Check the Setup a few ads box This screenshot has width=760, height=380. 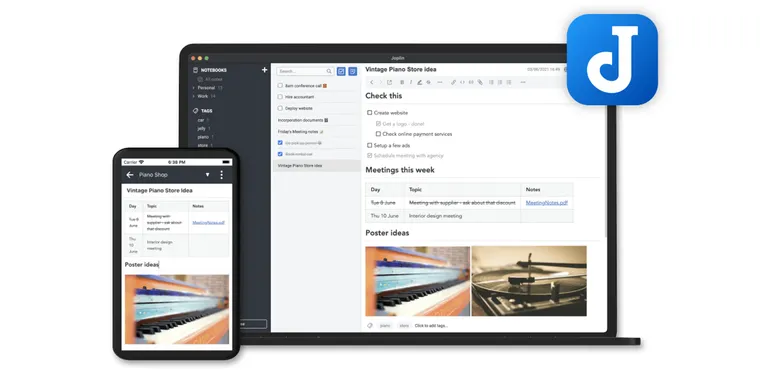[x=369, y=145]
